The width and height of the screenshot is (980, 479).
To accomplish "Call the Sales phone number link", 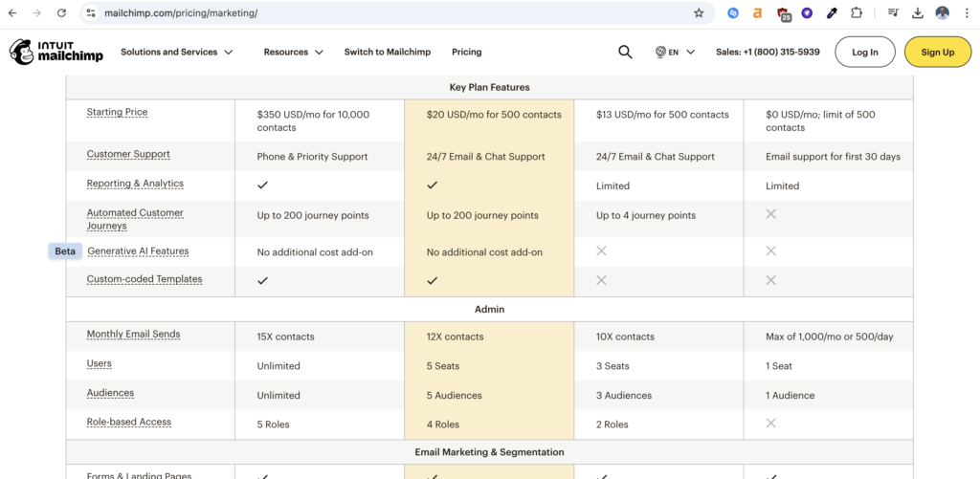I will coord(768,52).
